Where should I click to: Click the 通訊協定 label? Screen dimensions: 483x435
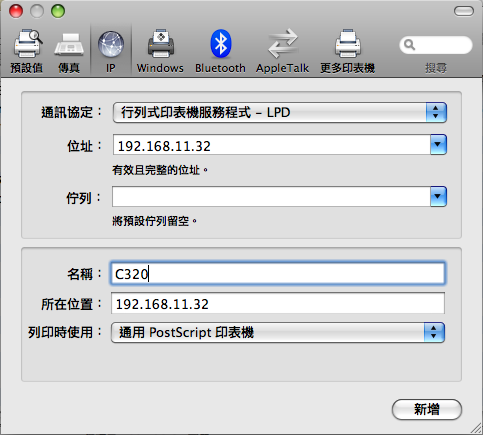pyautogui.click(x=72, y=113)
